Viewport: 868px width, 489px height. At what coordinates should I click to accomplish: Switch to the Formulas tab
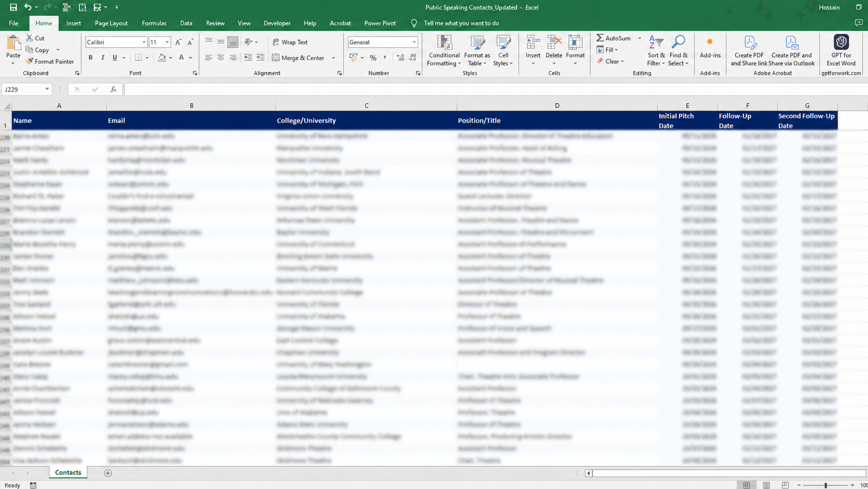point(154,23)
